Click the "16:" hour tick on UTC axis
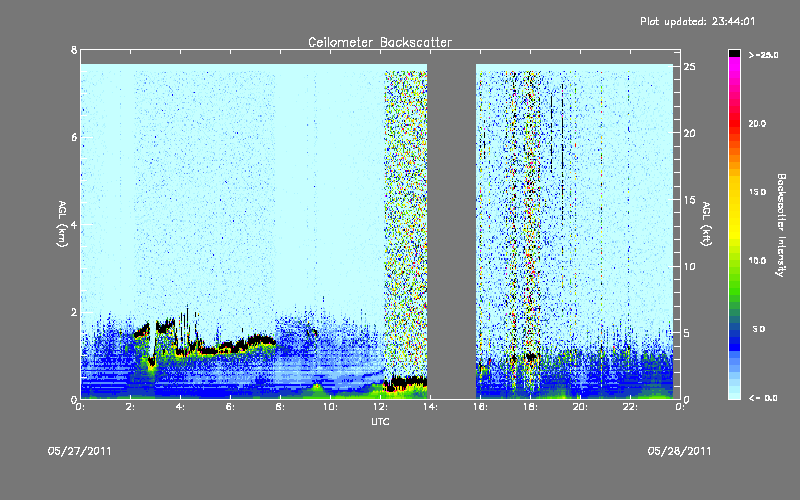800x500 pixels. (x=481, y=407)
